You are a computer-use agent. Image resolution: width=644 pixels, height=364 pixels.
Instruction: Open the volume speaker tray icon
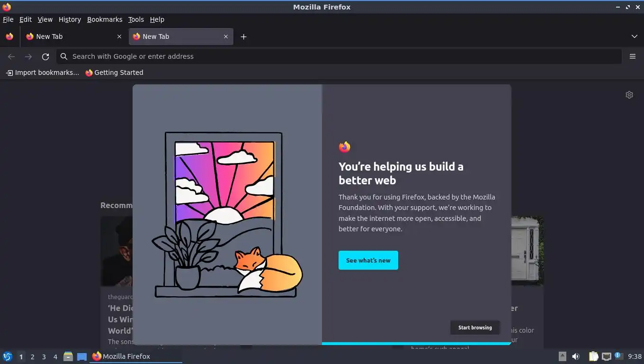click(576, 356)
